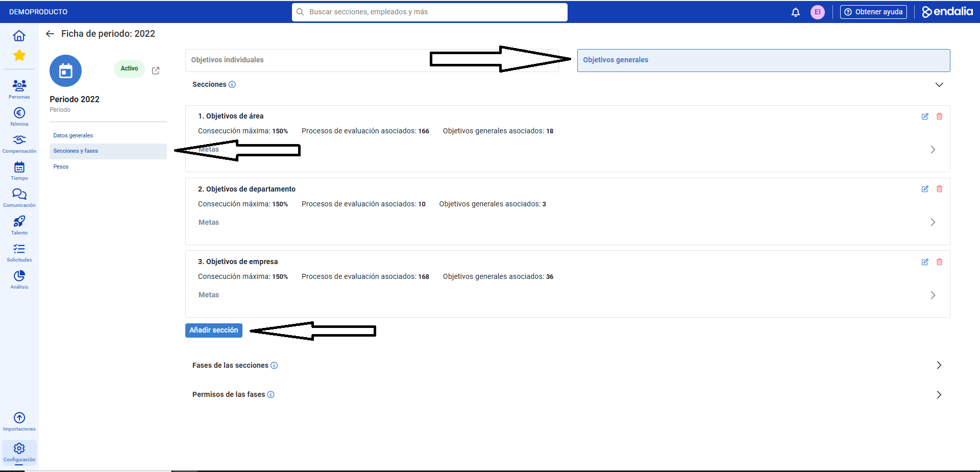Collapse the Secciones panel chevron
Screen dimensions: 980x472
tap(939, 85)
